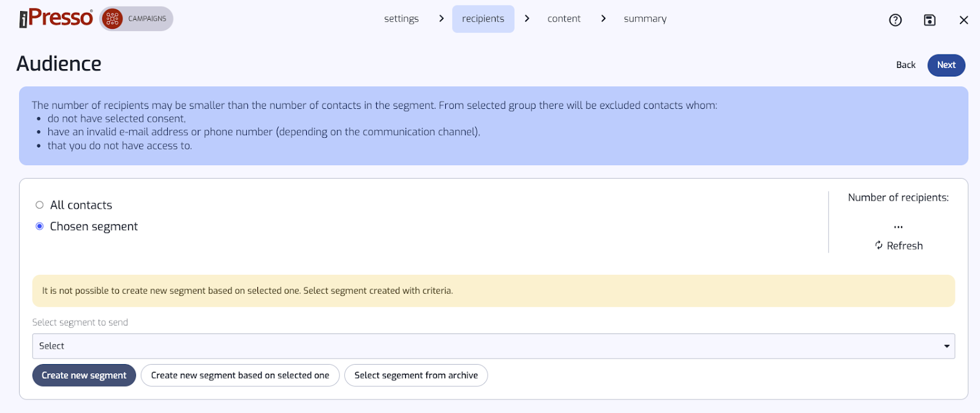
Task: Open the summary step tab
Action: coord(645,19)
